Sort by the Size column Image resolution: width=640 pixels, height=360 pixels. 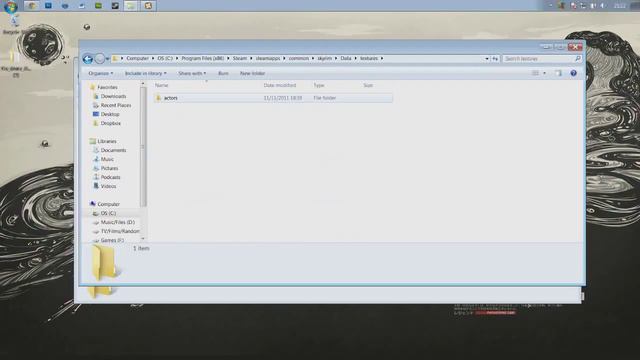(x=368, y=85)
